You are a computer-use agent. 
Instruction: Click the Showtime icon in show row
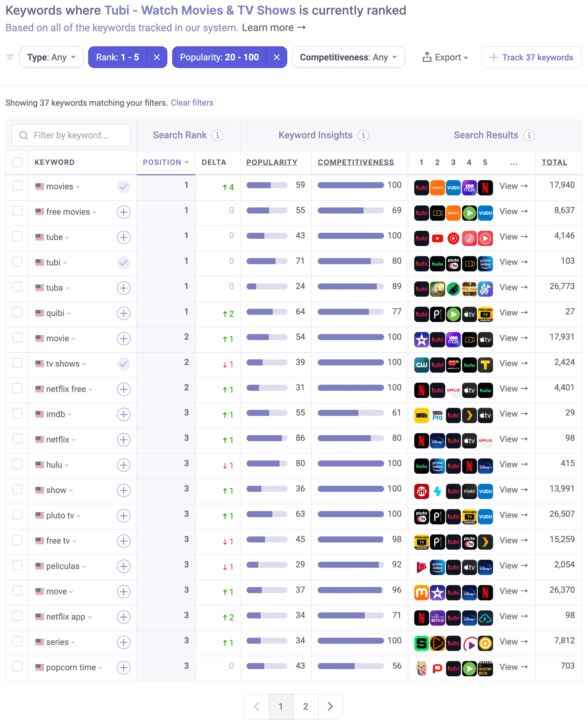421,491
